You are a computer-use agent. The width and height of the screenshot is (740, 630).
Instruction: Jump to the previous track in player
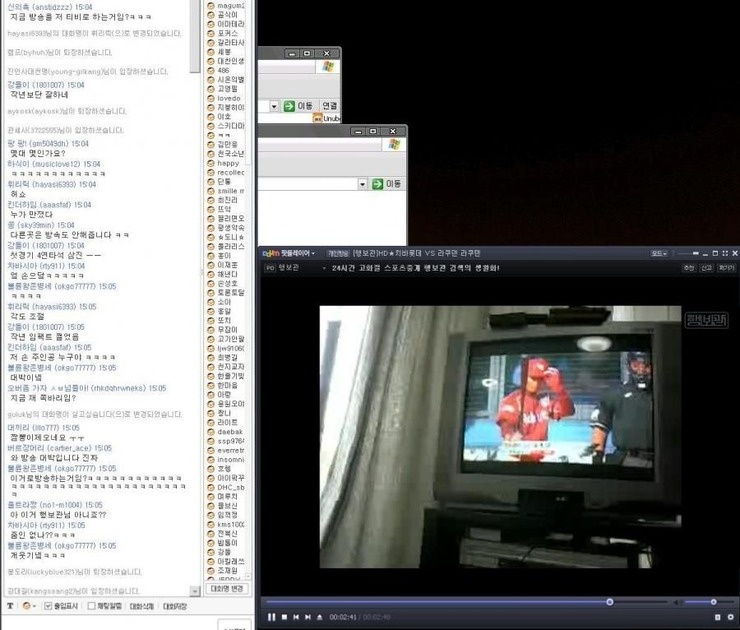coord(296,617)
